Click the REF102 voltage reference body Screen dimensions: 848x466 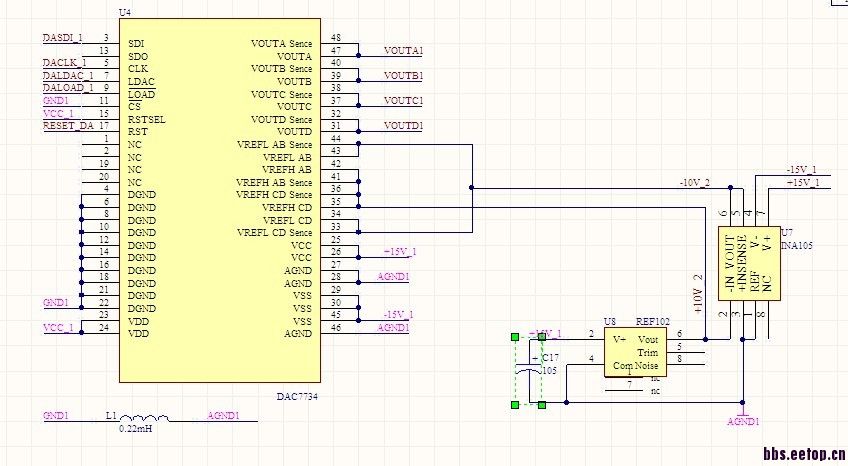click(x=634, y=352)
